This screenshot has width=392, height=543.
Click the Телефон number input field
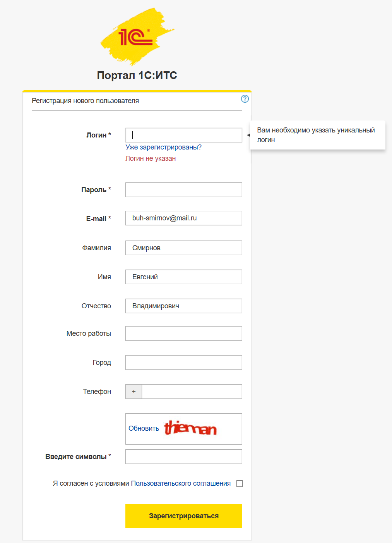click(192, 392)
